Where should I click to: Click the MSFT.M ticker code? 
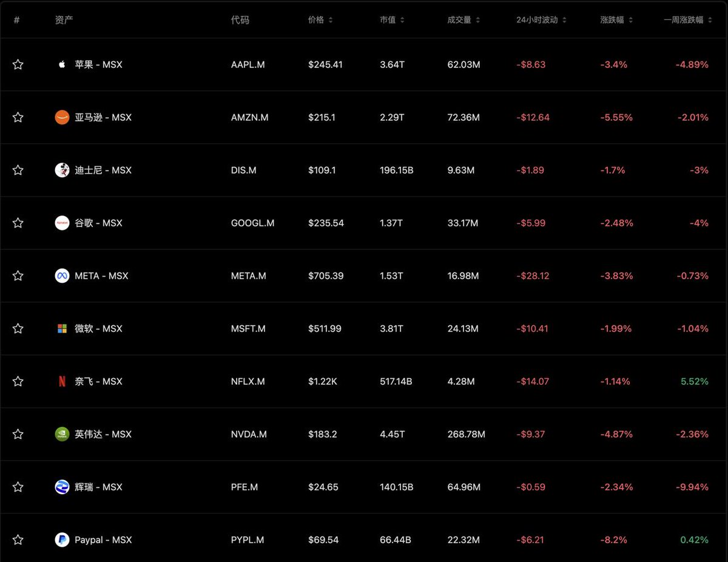point(248,328)
